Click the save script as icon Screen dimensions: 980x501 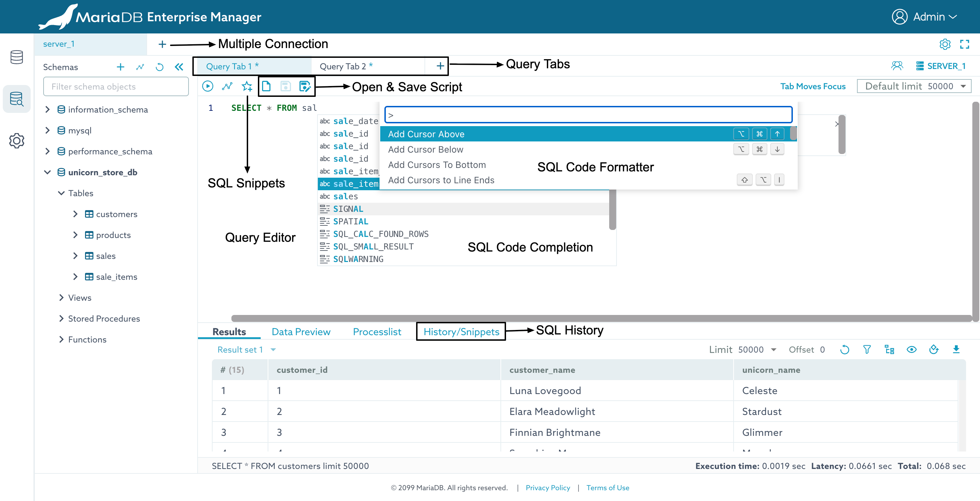tap(305, 86)
